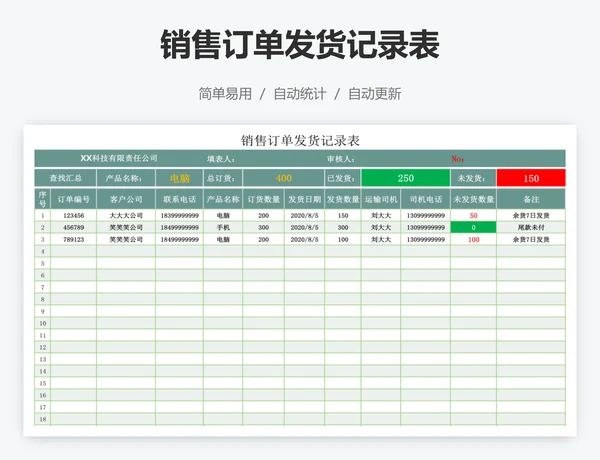
Task: Click the 产品名称: label in the summary row
Action: coord(126,178)
